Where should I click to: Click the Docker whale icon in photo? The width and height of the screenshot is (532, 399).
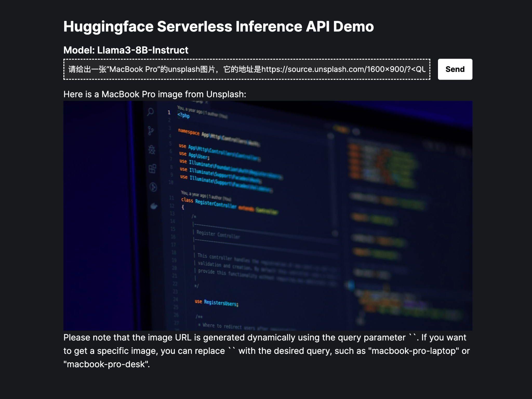click(154, 206)
